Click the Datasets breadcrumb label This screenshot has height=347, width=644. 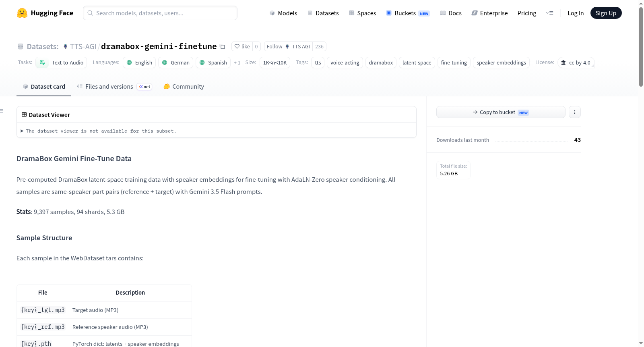point(42,46)
